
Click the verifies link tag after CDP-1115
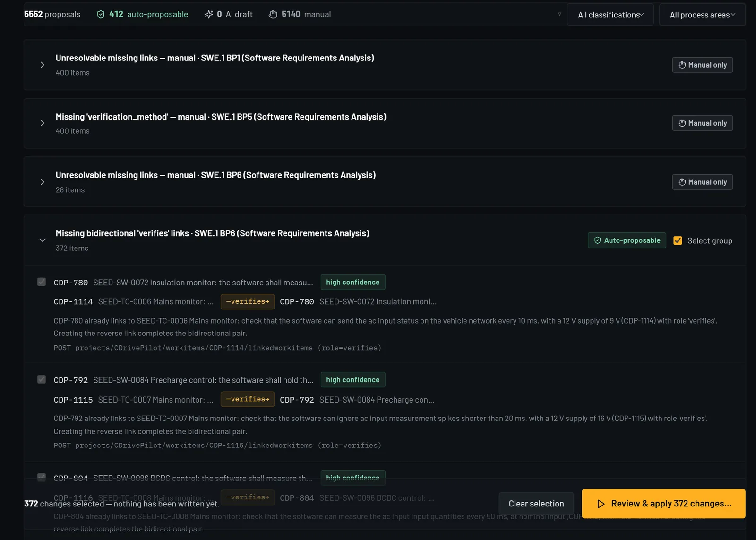(248, 399)
